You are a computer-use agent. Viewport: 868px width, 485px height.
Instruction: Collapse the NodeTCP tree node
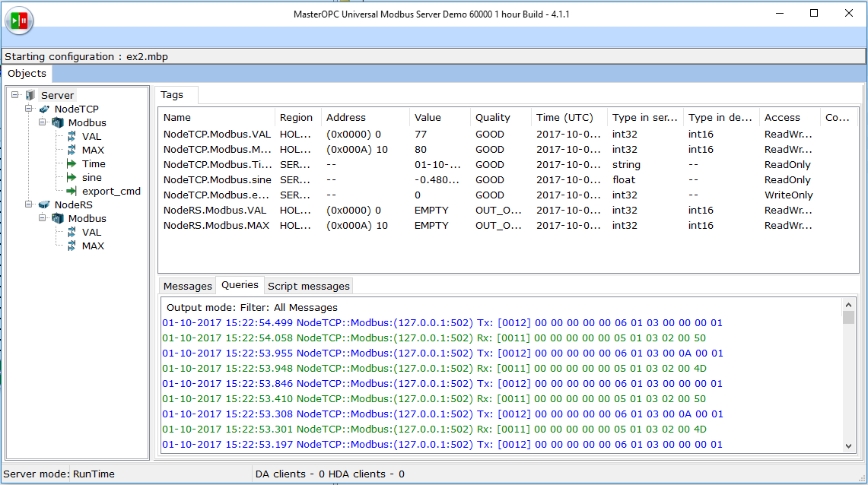(x=29, y=109)
